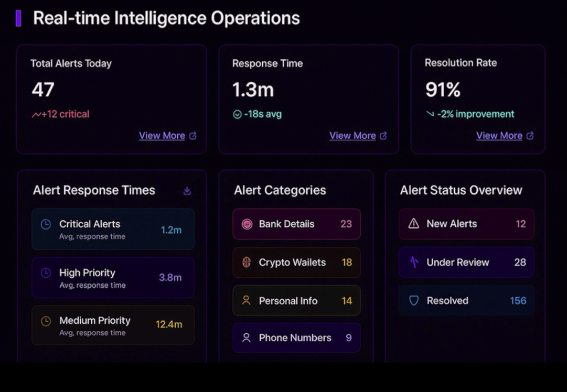The image size is (567, 392).
Task: Click the pulse icon on Under Review
Action: (414, 263)
